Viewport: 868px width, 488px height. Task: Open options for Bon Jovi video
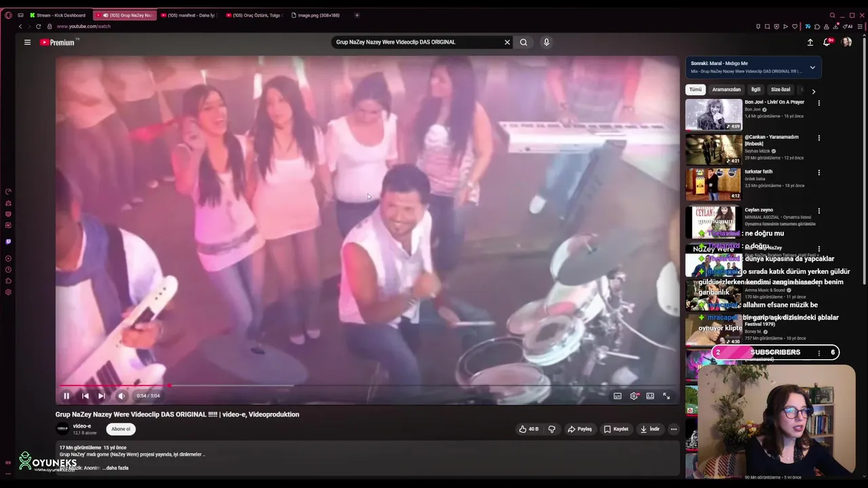818,103
